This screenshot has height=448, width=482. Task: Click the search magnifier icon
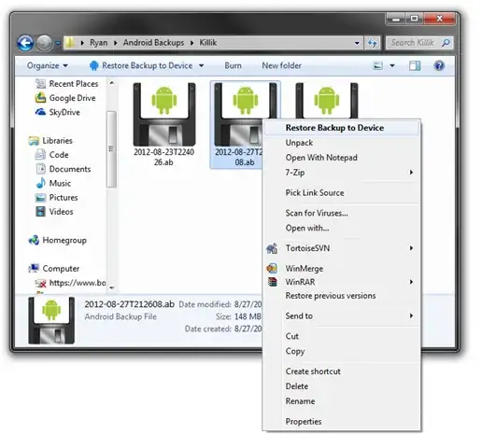click(x=446, y=42)
